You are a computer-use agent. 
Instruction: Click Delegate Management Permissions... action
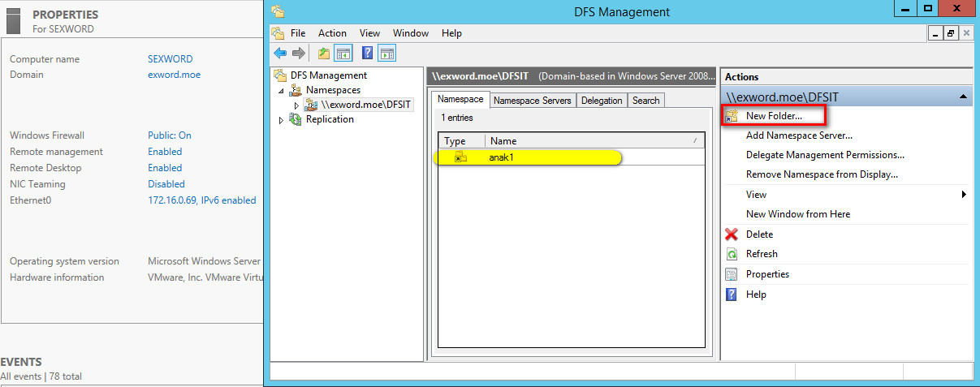click(x=825, y=154)
